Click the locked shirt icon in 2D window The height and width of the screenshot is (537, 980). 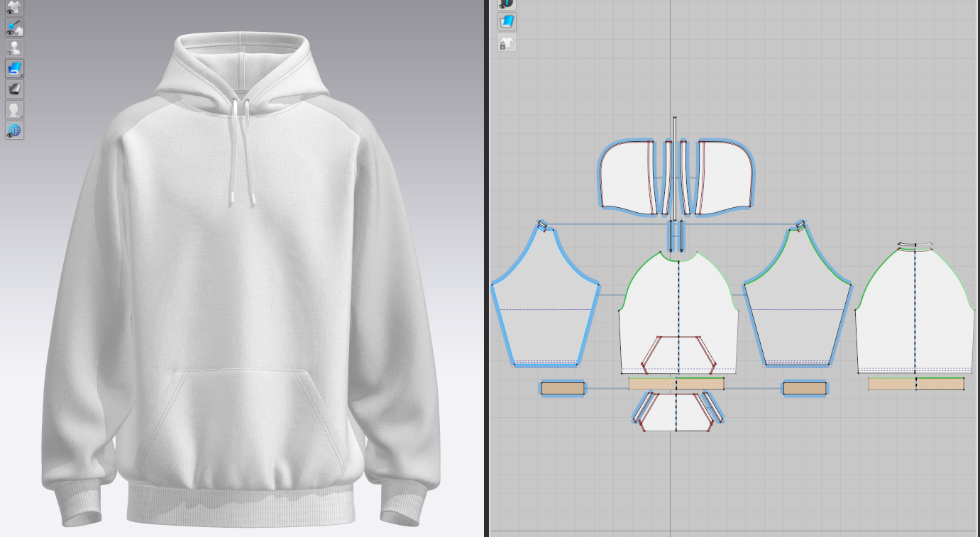(x=507, y=43)
